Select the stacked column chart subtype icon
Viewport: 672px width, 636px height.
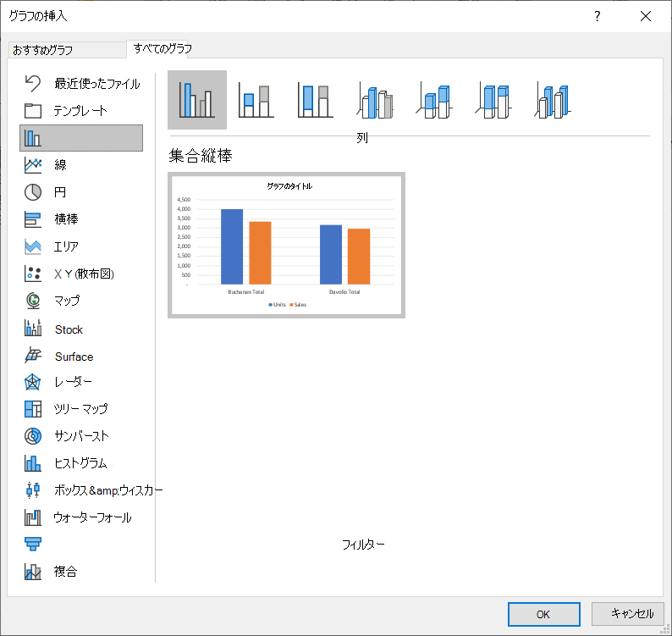coord(256,100)
